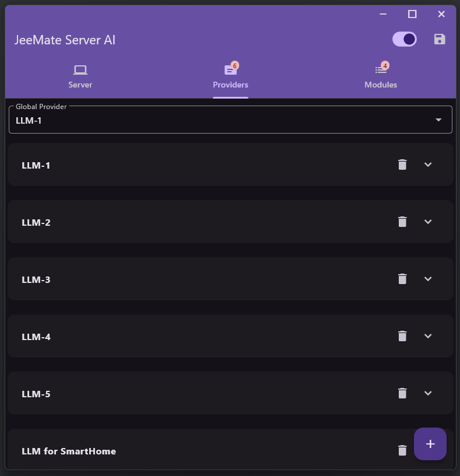Open the Global Provider dropdown

coord(230,121)
